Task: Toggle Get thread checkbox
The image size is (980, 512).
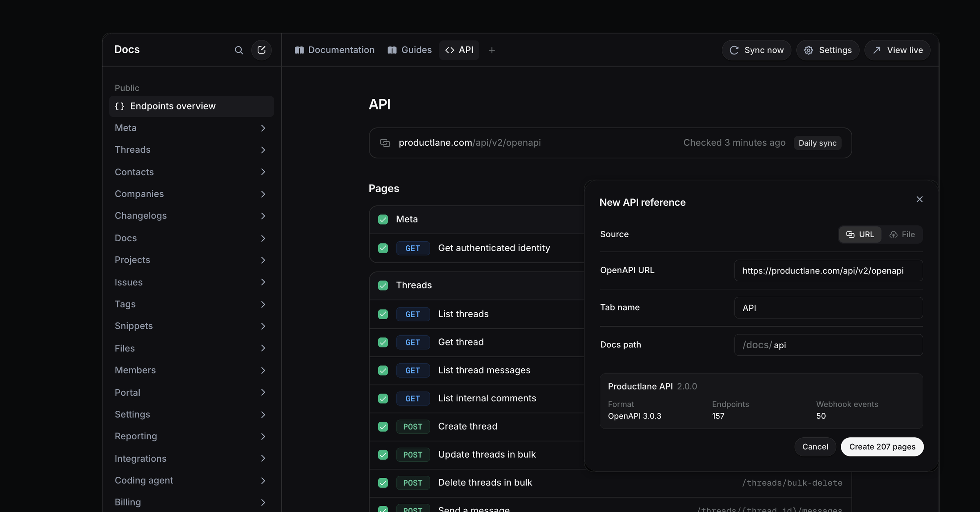Action: (383, 342)
